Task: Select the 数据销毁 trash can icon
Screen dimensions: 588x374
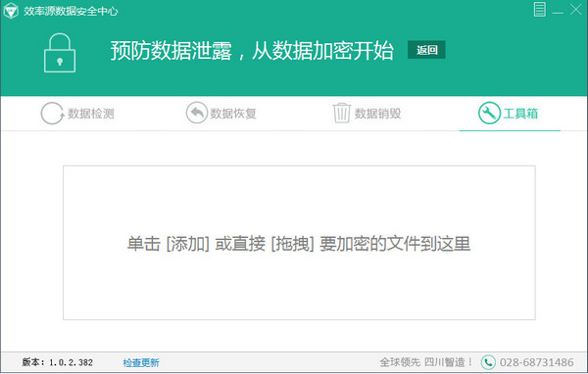Action: tap(342, 113)
